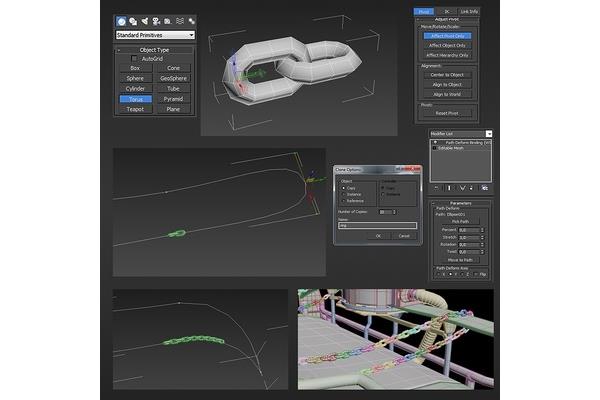Click the Cone primitive button

(173, 68)
